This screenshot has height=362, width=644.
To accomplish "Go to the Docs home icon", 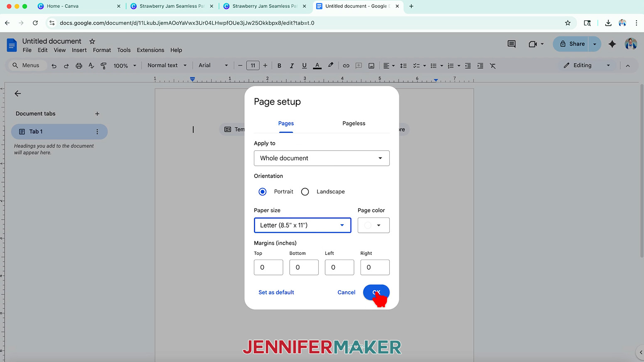I will click(12, 45).
